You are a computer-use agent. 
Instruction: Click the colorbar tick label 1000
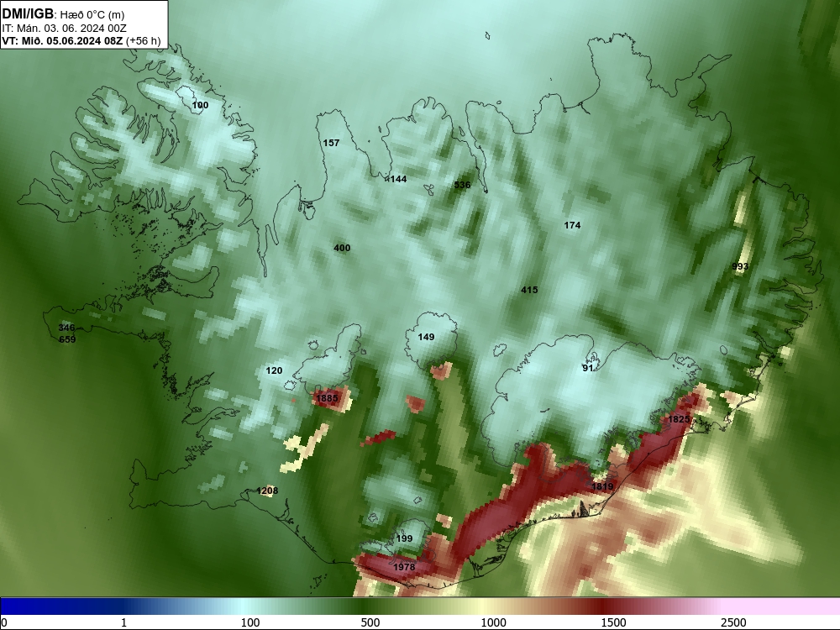(x=493, y=622)
